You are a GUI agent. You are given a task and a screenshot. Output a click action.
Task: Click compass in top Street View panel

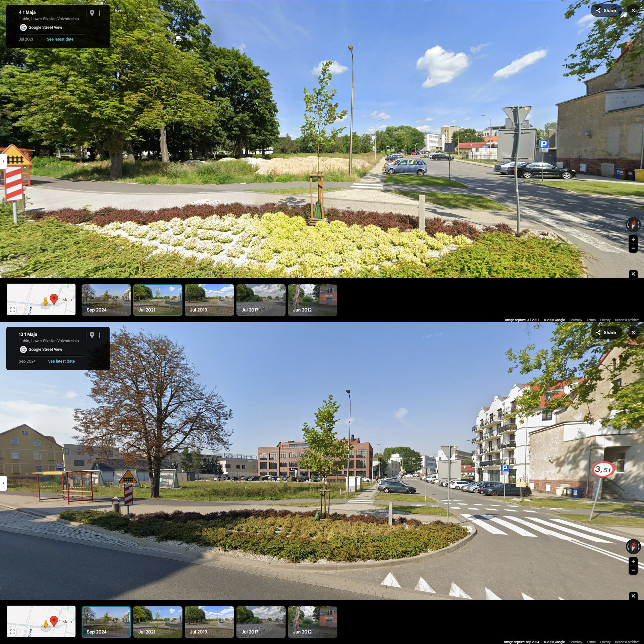click(633, 224)
